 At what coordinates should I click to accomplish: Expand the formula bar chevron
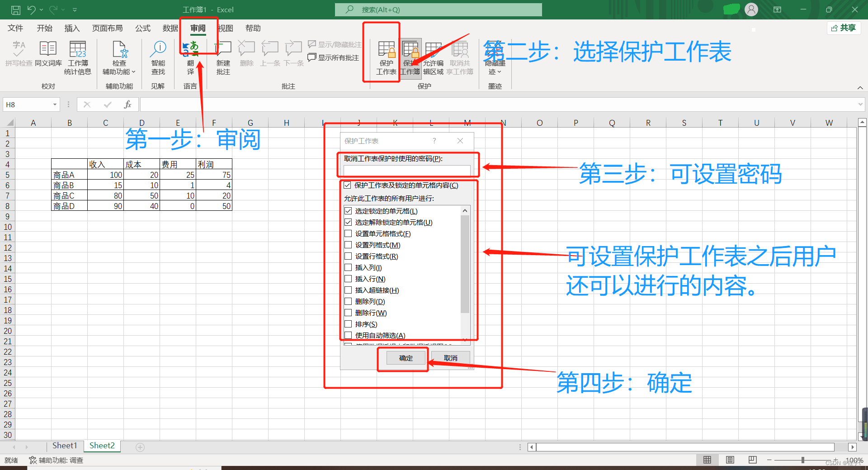(860, 104)
